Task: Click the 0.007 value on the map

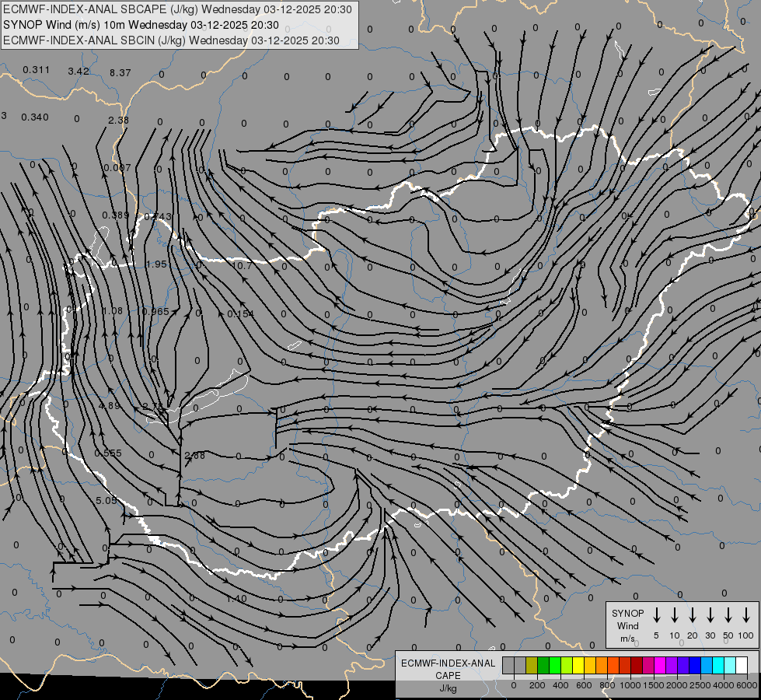Action: coord(117,167)
